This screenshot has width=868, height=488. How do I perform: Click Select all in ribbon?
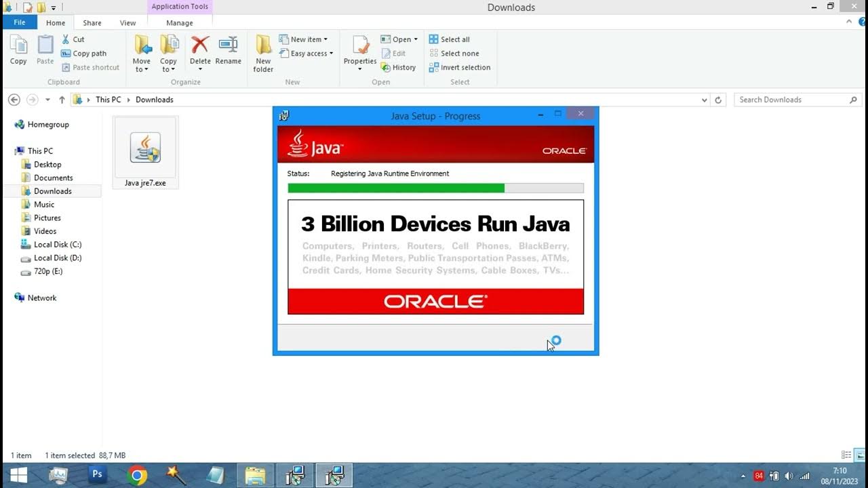(449, 39)
